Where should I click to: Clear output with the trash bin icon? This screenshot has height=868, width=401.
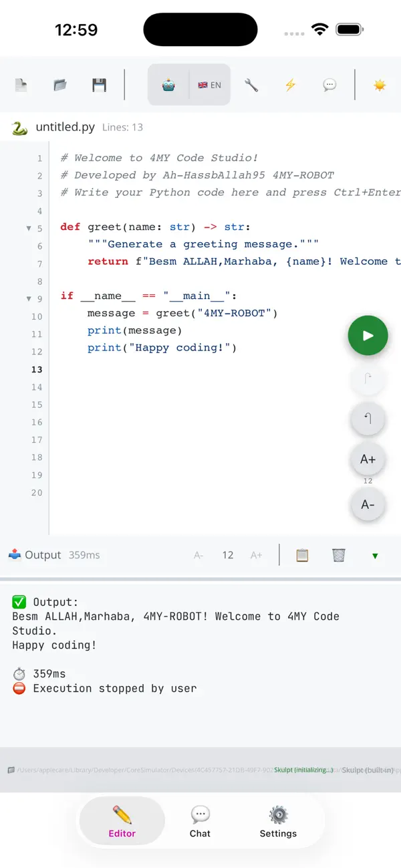pos(339,555)
